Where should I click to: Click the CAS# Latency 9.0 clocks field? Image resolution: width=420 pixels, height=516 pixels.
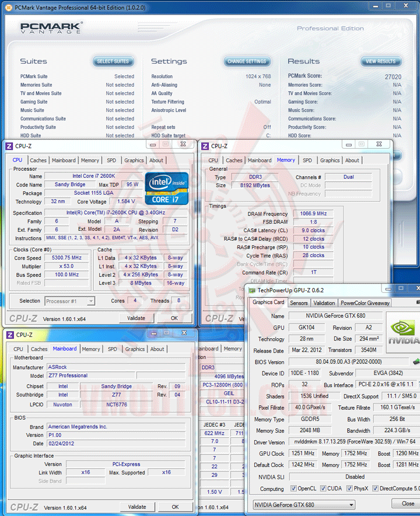[x=313, y=230]
